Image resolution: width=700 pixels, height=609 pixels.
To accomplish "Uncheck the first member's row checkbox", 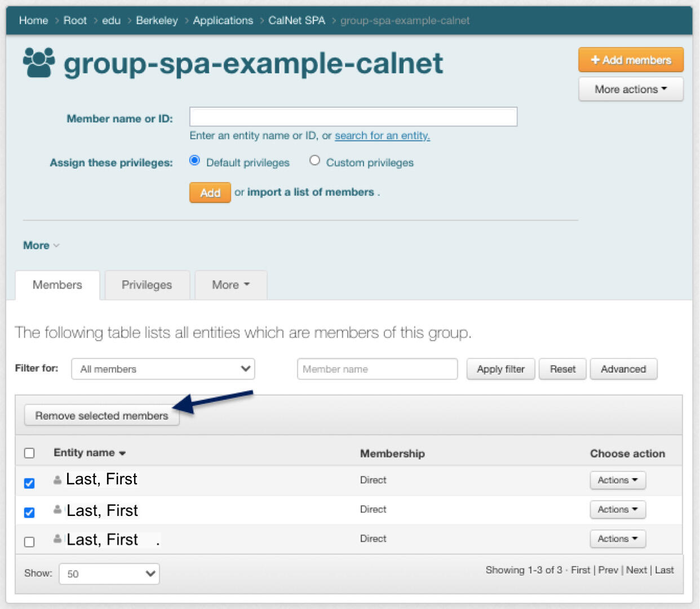I will (x=29, y=483).
